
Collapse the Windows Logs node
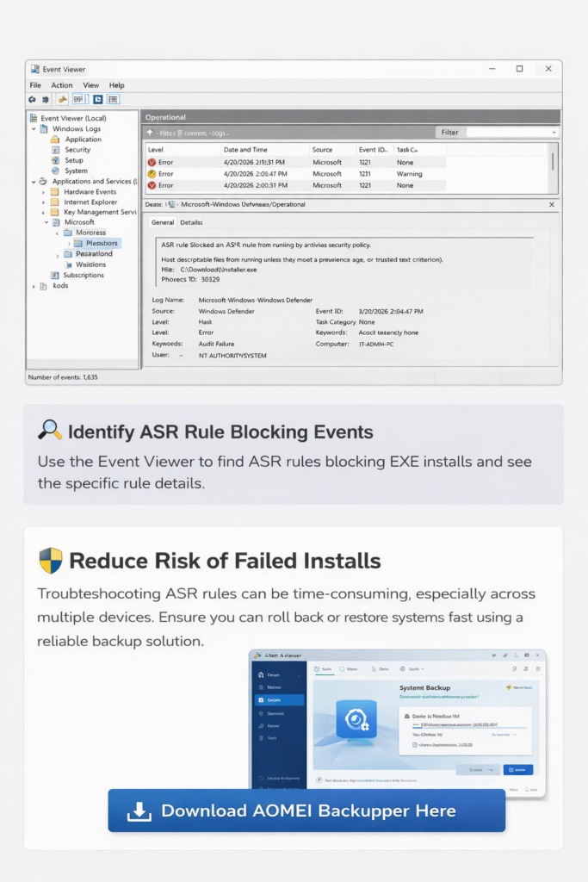click(34, 129)
